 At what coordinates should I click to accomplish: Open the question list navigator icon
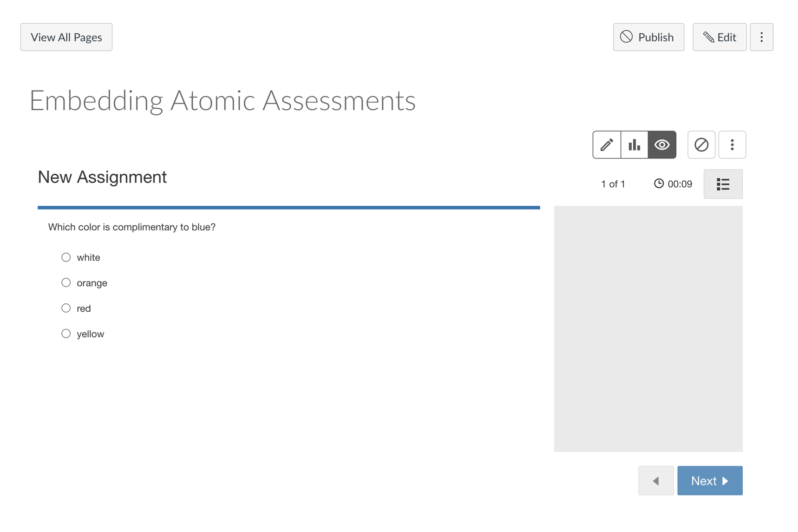(x=723, y=184)
